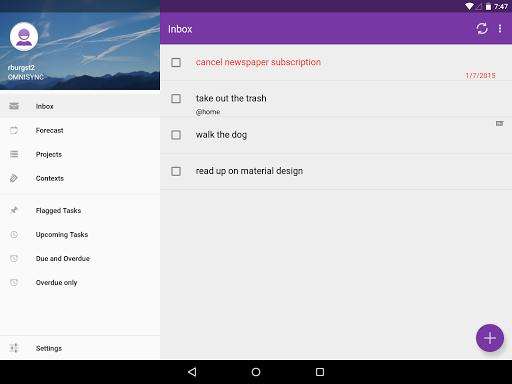512x384 pixels.
Task: Open the read up on material design task
Action: coord(336,171)
